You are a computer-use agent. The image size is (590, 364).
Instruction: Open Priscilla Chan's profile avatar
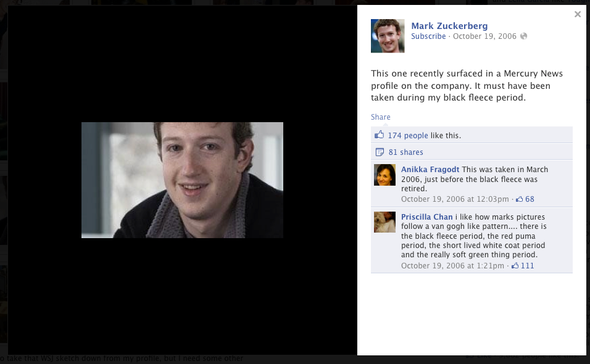point(385,222)
